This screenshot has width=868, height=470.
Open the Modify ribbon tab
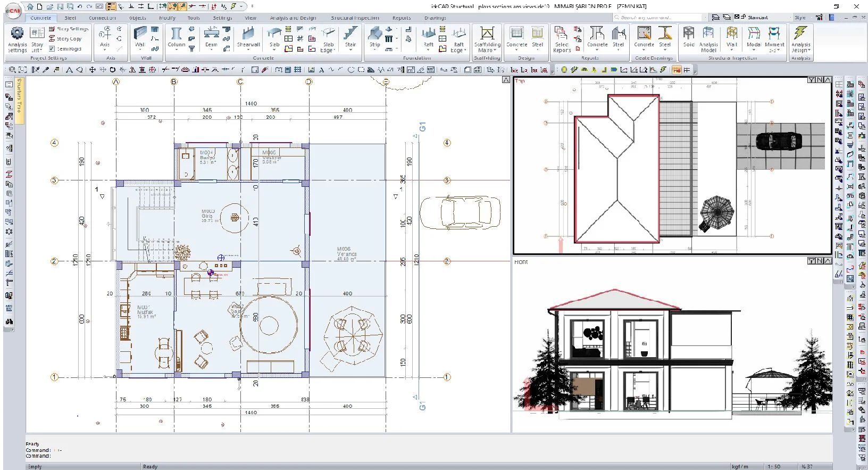click(167, 18)
